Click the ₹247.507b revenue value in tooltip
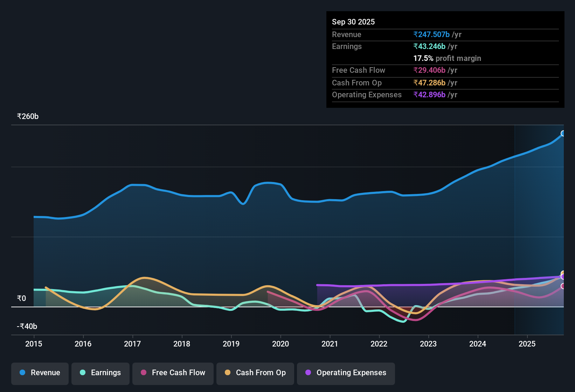The image size is (575, 392). tap(431, 34)
